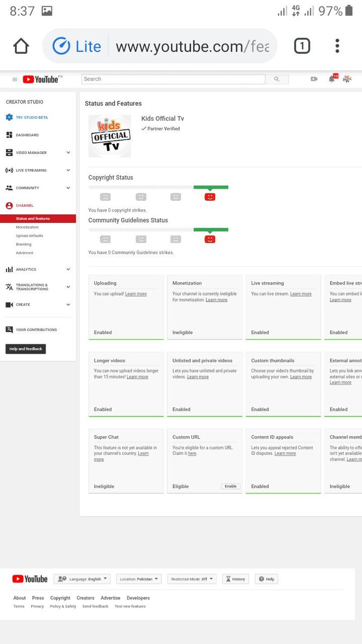The width and height of the screenshot is (362, 644).
Task: Click the Channel person icon
Action: (x=9, y=206)
